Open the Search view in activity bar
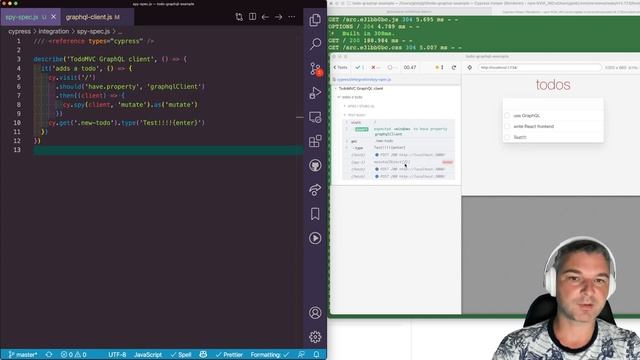Viewport: 640px width, 360px height. pos(315,44)
